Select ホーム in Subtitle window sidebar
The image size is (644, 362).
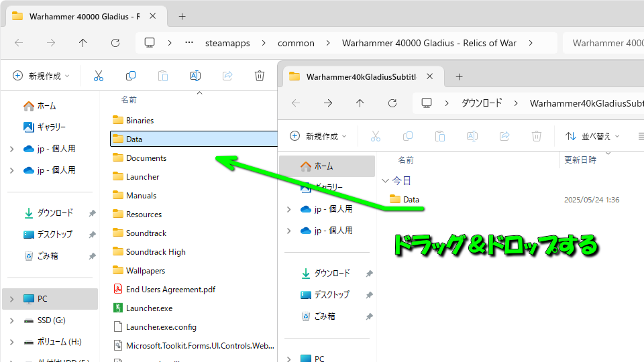tap(327, 166)
